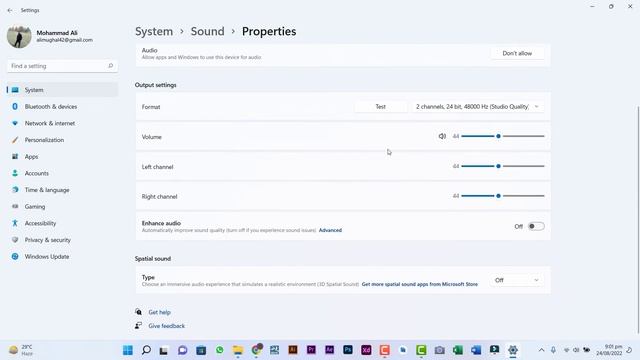This screenshot has height=360, width=640.
Task: Open Google Chrome from the taskbar
Action: tap(256, 350)
